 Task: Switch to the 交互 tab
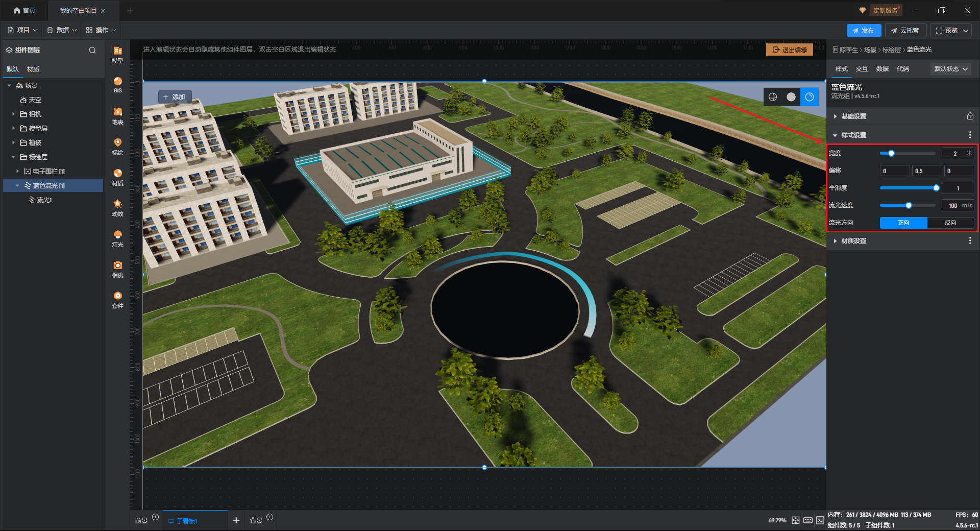tap(862, 69)
